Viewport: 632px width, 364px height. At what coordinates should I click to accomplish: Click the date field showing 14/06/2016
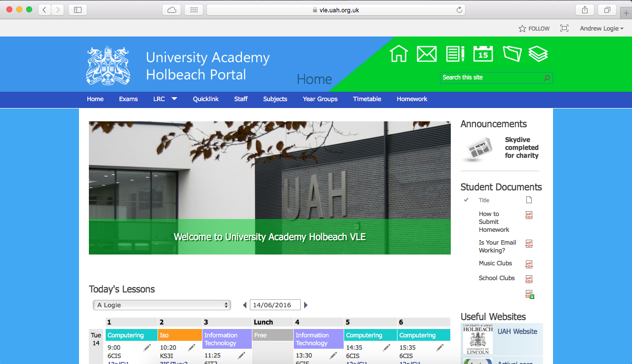(x=275, y=305)
